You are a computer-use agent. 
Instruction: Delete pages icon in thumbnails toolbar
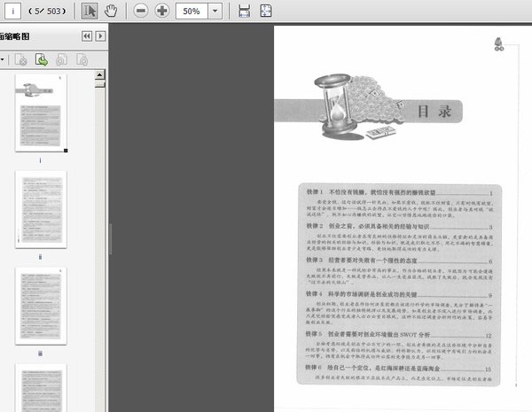(x=20, y=60)
